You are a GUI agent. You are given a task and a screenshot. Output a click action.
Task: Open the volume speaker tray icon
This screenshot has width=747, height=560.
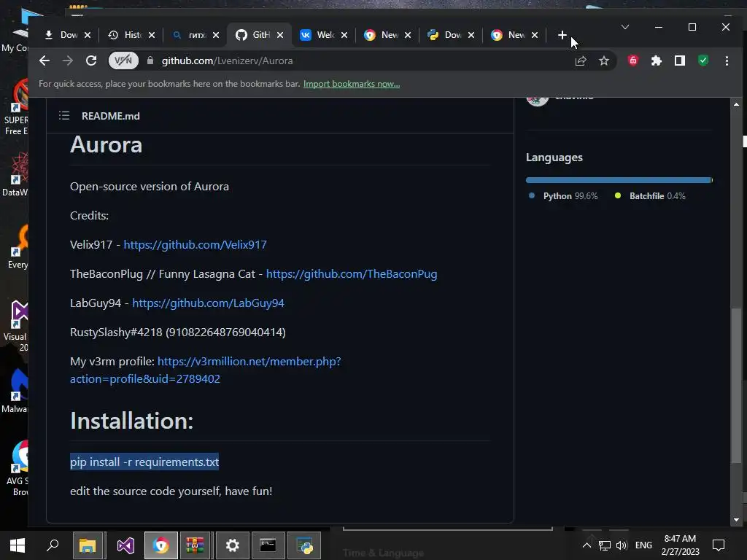[x=622, y=545]
